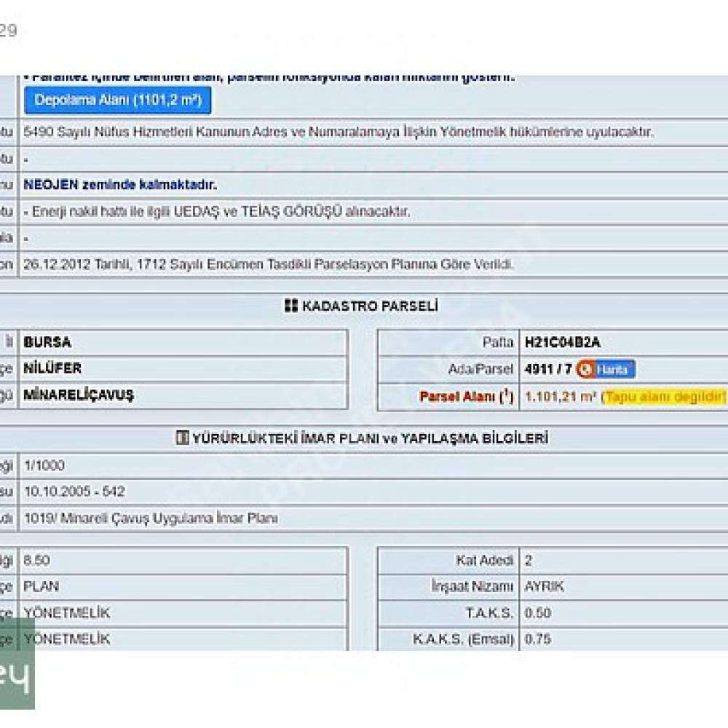Viewport: 728px width, 728px height.
Task: Select the Kat Adedi value '2'
Action: [529, 561]
